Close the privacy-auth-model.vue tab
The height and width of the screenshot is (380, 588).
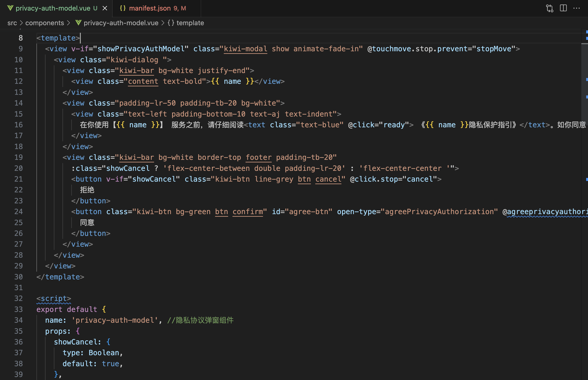[x=105, y=8]
